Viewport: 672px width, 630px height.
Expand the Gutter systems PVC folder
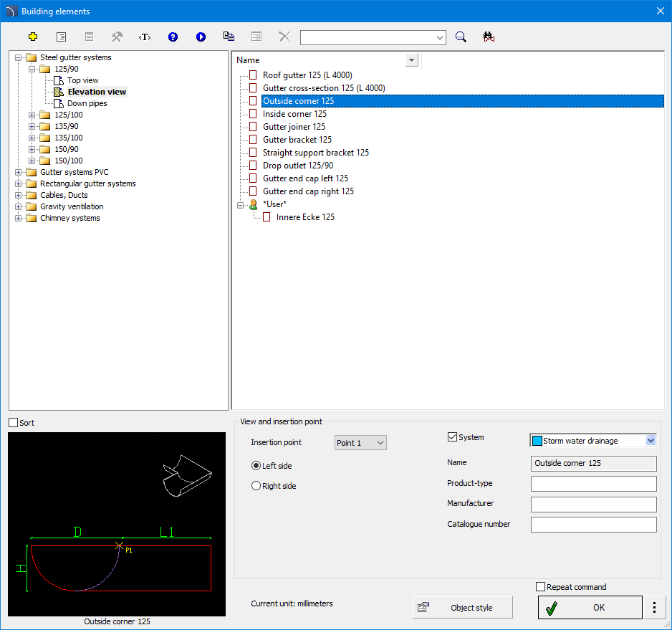(x=19, y=172)
